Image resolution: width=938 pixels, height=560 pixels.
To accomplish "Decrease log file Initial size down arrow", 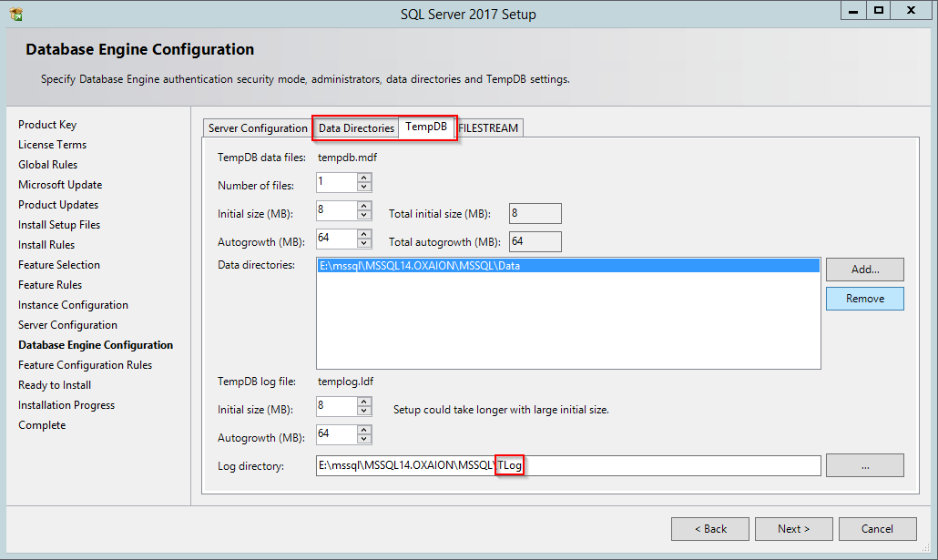I will (363, 411).
